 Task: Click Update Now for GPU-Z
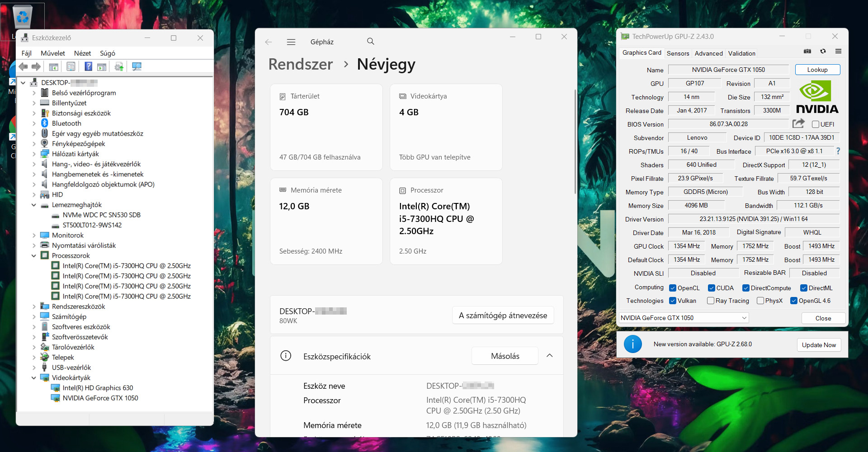819,345
